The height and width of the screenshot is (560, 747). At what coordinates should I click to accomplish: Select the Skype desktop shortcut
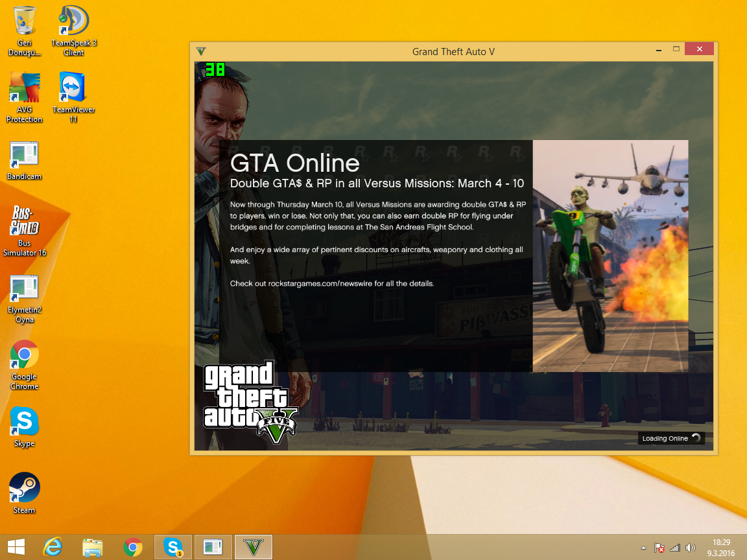[x=24, y=422]
